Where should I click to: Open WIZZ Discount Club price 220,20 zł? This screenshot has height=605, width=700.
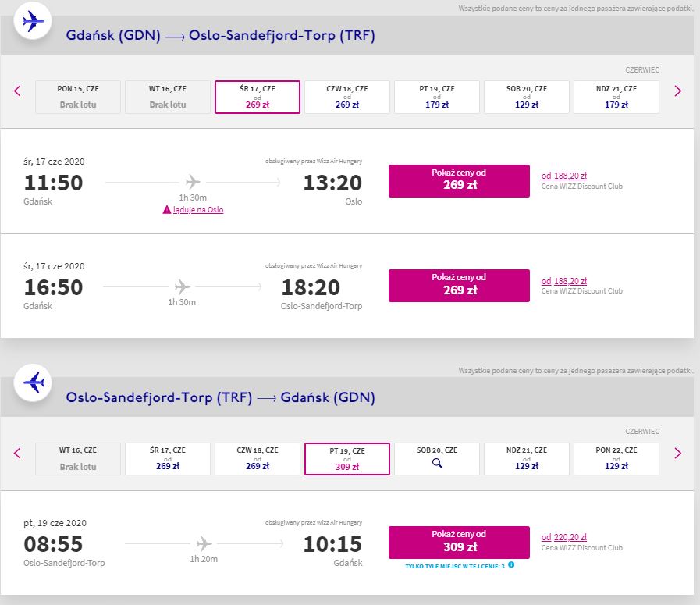point(564,537)
